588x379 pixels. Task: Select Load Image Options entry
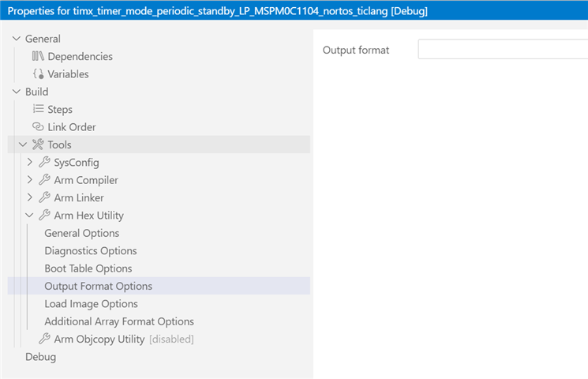click(91, 303)
